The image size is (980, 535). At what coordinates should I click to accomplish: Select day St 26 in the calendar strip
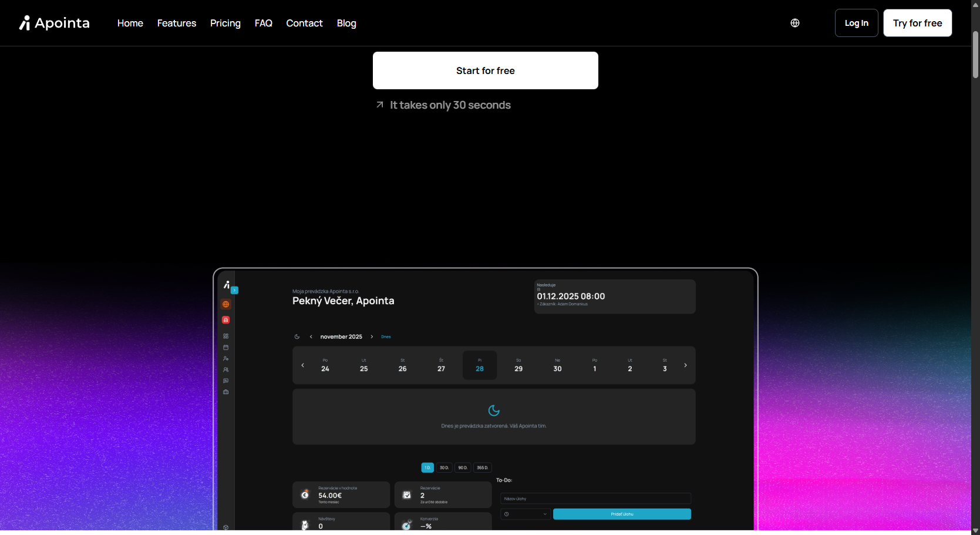tap(403, 365)
